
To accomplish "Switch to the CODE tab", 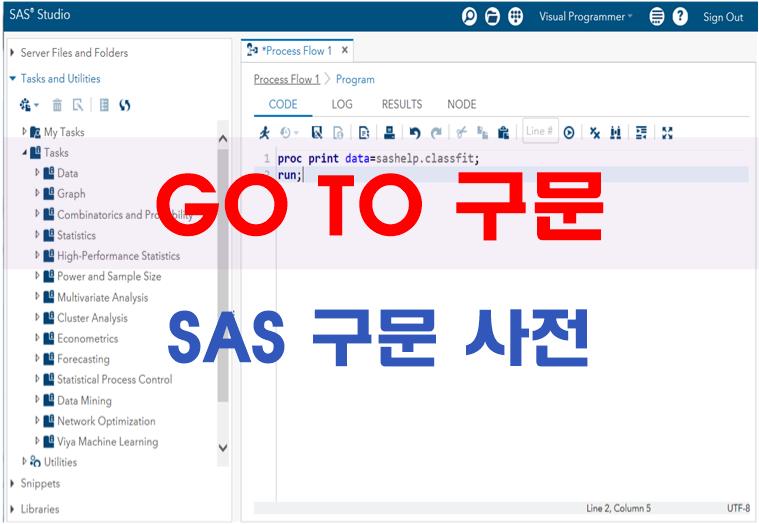I will [x=283, y=104].
